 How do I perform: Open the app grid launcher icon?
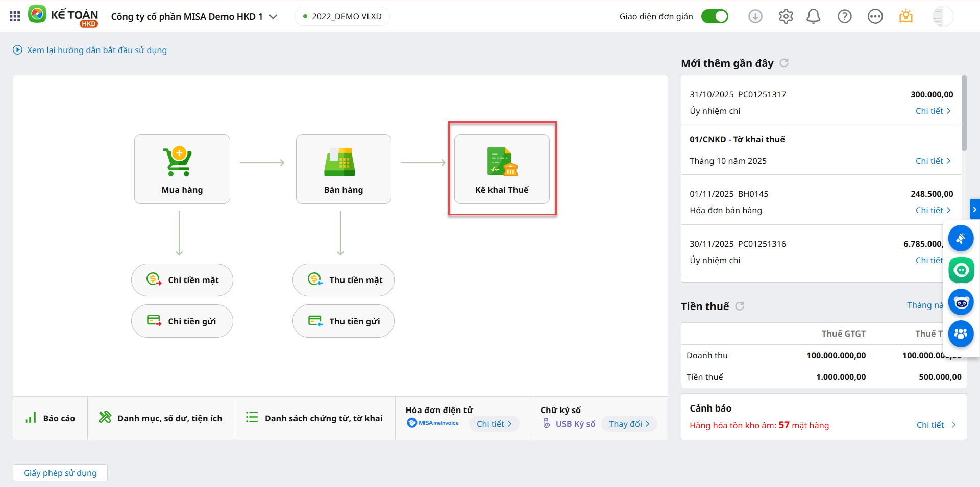pyautogui.click(x=15, y=16)
